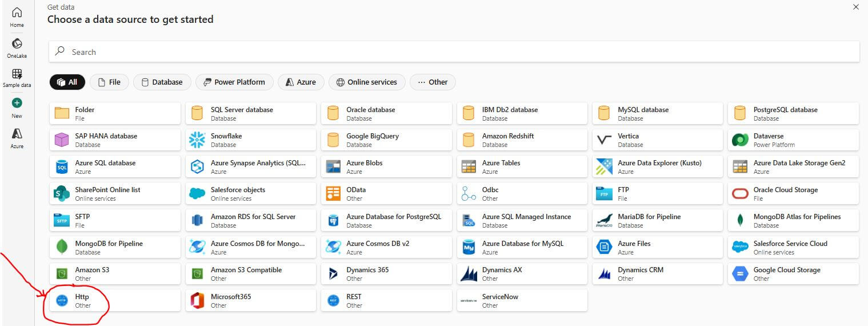Select the Vertica connector icon
The height and width of the screenshot is (326, 868).
[604, 140]
